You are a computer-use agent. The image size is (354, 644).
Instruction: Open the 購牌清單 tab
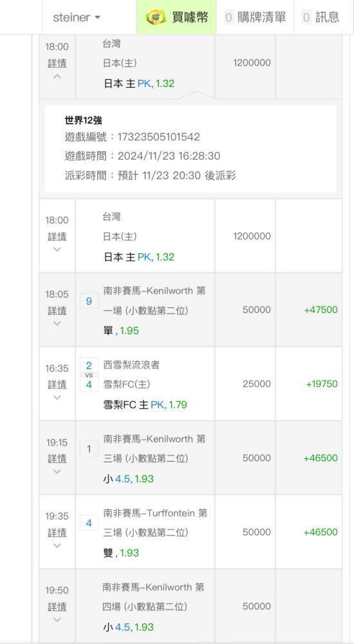[255, 17]
